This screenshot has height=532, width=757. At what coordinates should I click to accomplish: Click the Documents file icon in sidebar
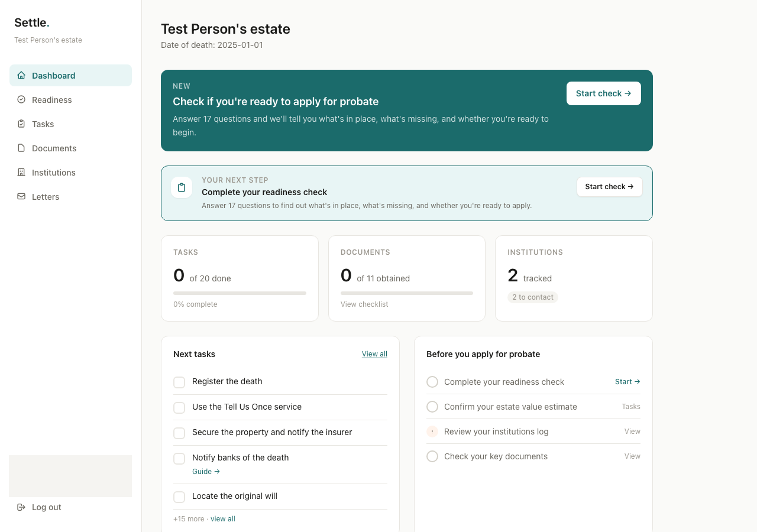pos(21,148)
